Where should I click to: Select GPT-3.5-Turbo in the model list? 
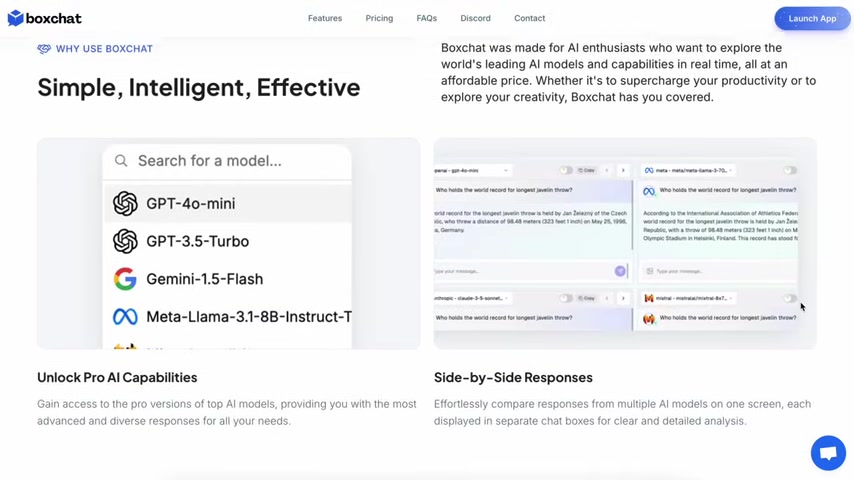point(227,241)
